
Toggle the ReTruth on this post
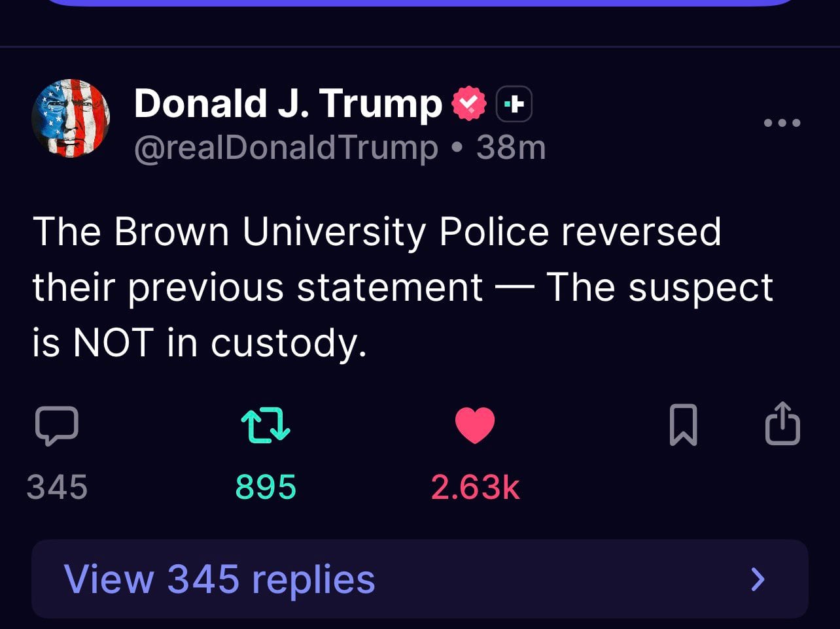click(x=266, y=425)
